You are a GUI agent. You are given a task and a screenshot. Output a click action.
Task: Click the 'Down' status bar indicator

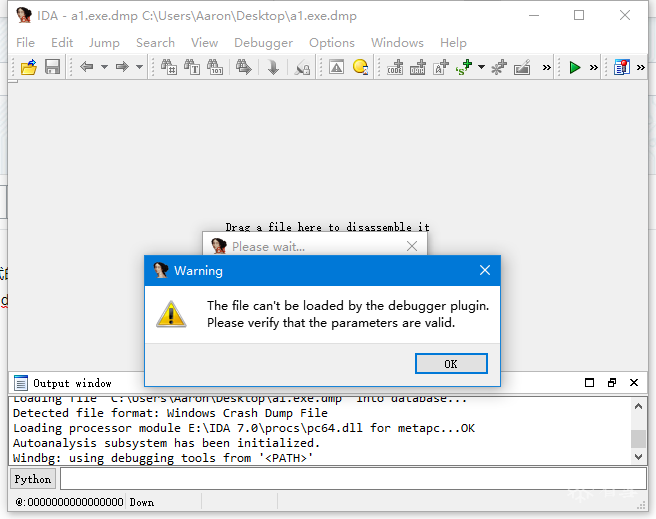pos(142,502)
